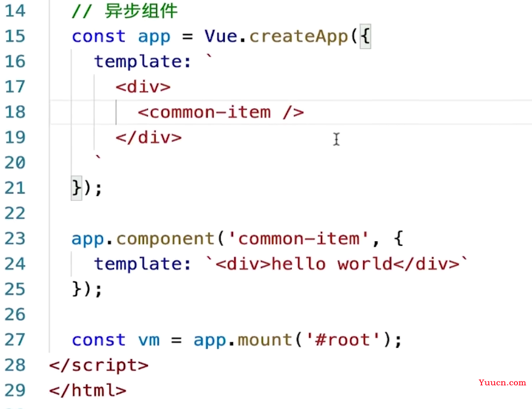Screen dimensions: 532x409
Task: Click the app identifier on line 23
Action: 87,240
